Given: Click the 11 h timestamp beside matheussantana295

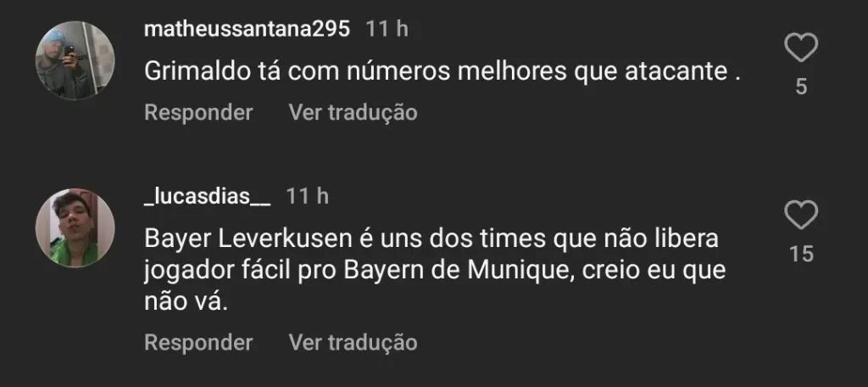Looking at the screenshot, I should click(387, 29).
